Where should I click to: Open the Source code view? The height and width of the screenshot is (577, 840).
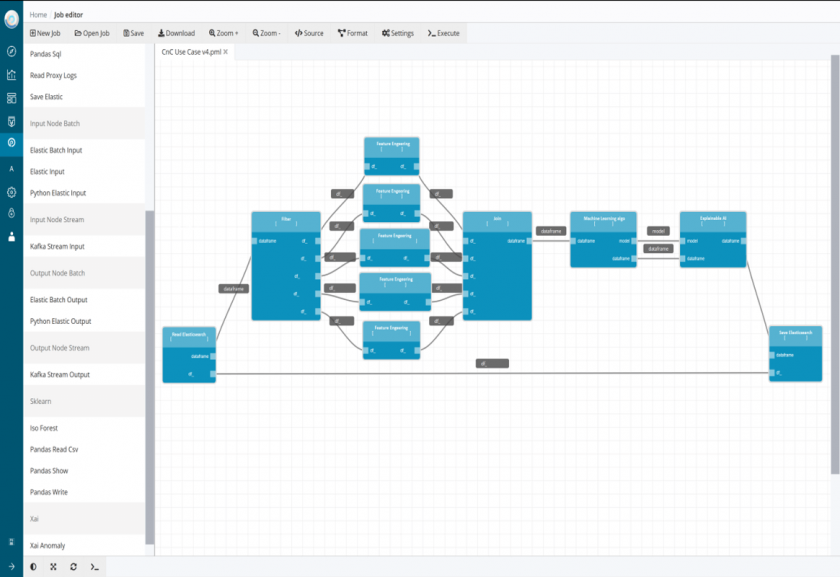309,33
